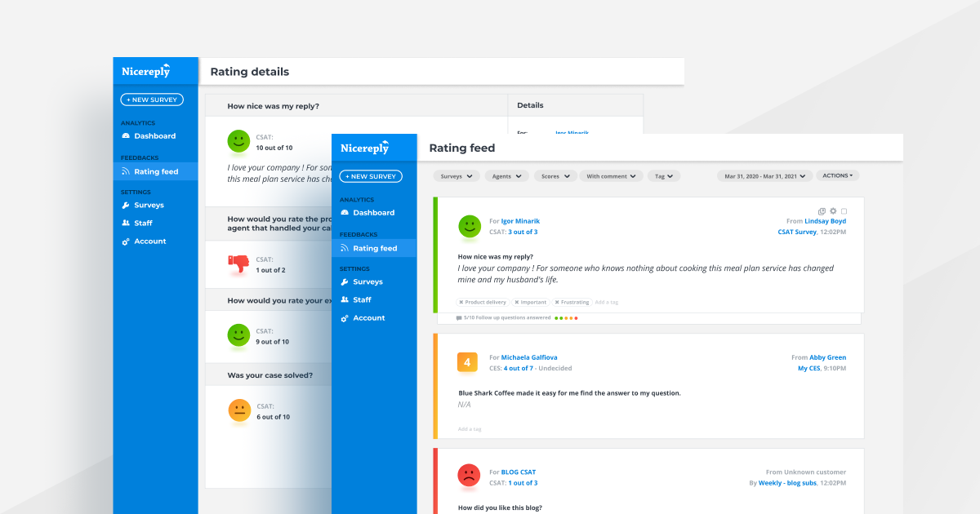This screenshot has width=980, height=514.
Task: Click the copy icon on Igor Minarik's rating
Action: 822,211
